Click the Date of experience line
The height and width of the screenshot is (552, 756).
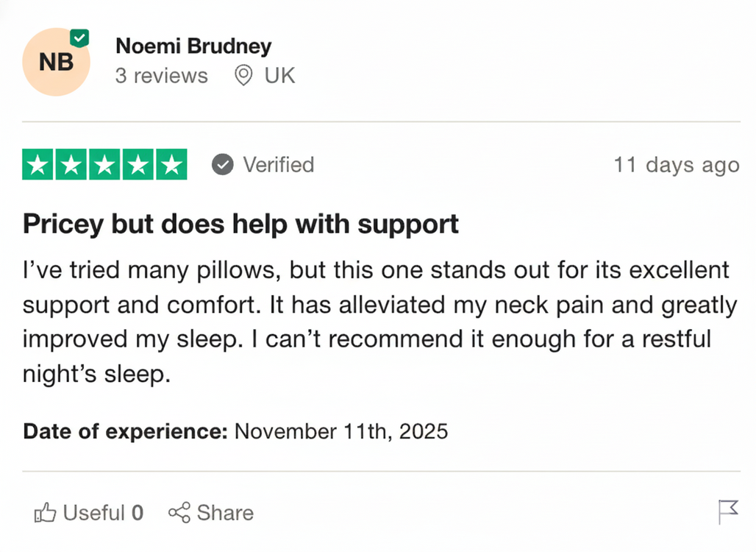pyautogui.click(x=235, y=431)
